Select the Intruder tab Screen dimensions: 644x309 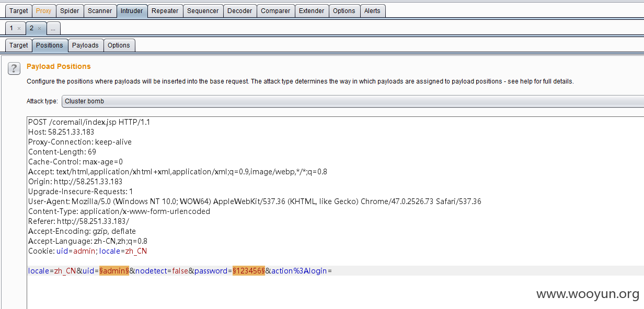tap(132, 11)
